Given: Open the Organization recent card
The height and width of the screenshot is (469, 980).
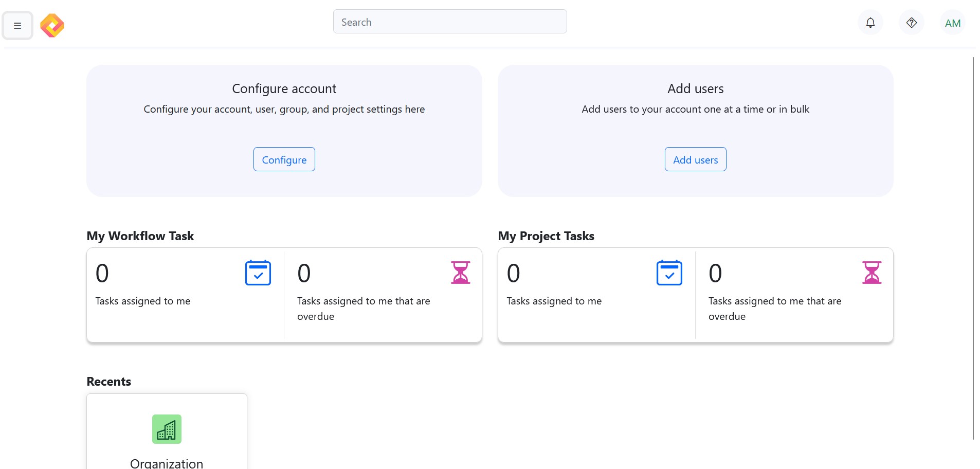Looking at the screenshot, I should click(x=167, y=431).
